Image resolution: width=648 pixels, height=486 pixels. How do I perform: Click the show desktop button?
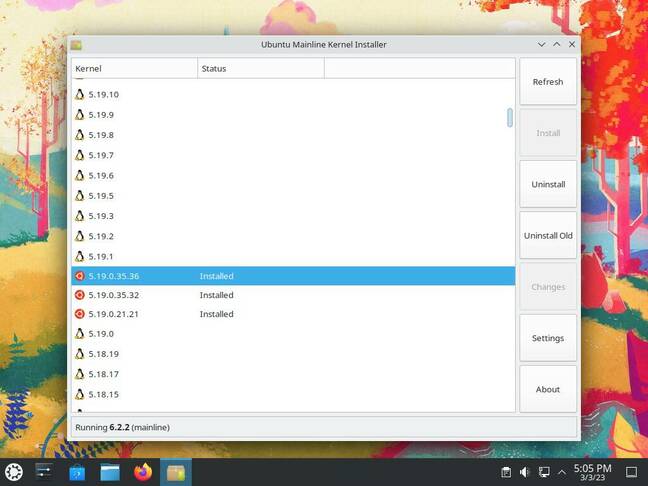pyautogui.click(x=631, y=472)
